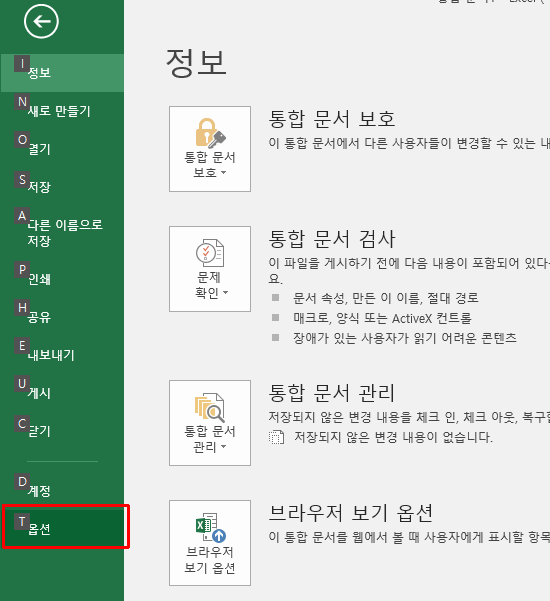Open 다른 이름으로 저장
Image resolution: width=550 pixels, height=601 pixels.
click(62, 233)
